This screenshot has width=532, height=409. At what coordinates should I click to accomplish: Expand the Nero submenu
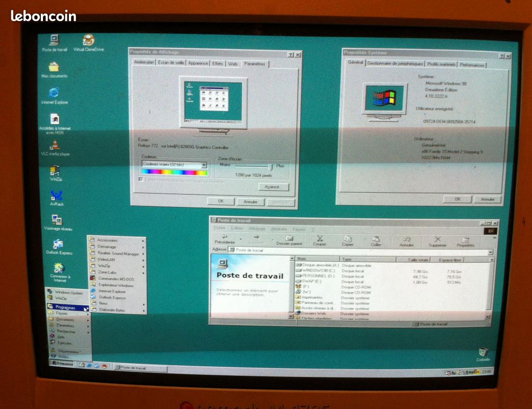click(x=118, y=304)
